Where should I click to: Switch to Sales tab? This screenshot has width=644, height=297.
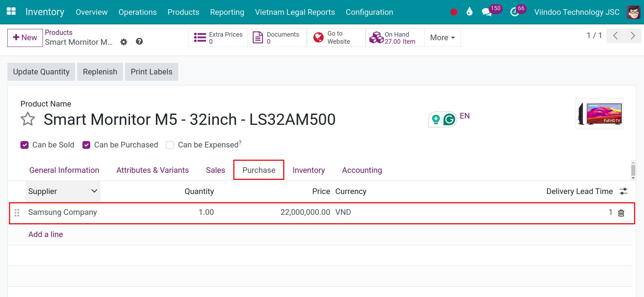[x=215, y=170]
